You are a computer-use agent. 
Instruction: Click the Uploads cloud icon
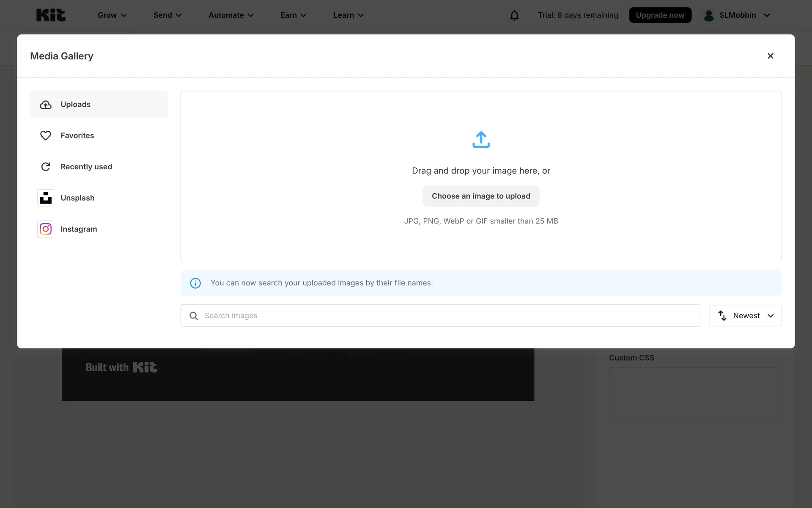46,105
